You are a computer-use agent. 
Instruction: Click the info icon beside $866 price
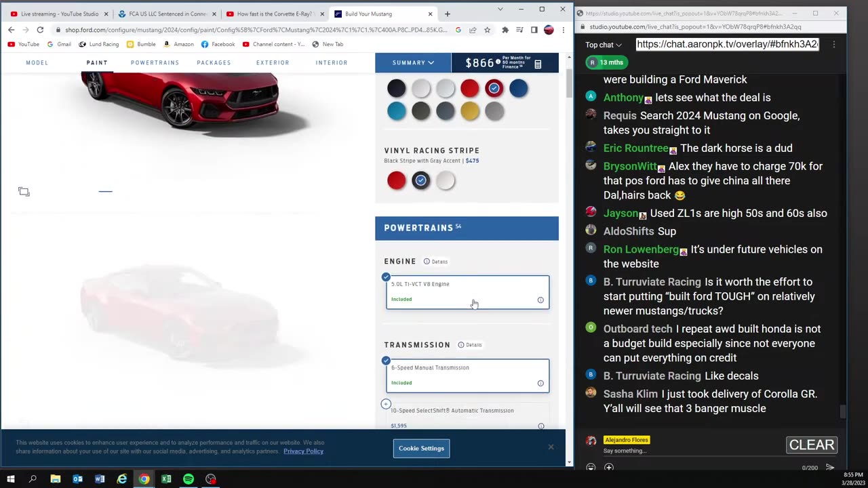(x=498, y=62)
